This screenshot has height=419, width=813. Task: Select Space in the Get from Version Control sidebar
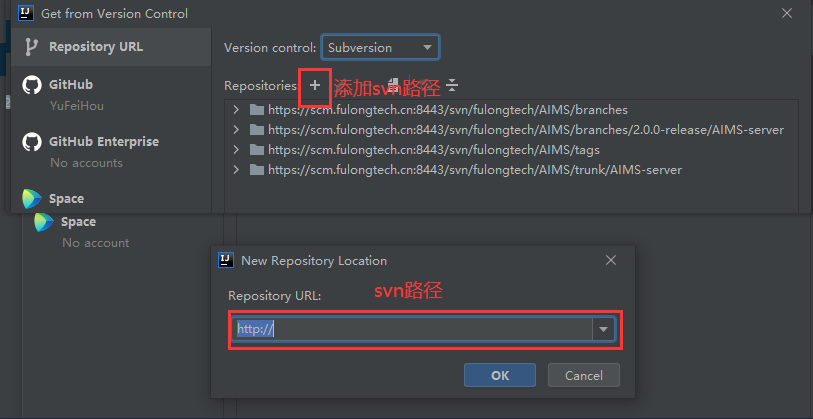[111, 199]
